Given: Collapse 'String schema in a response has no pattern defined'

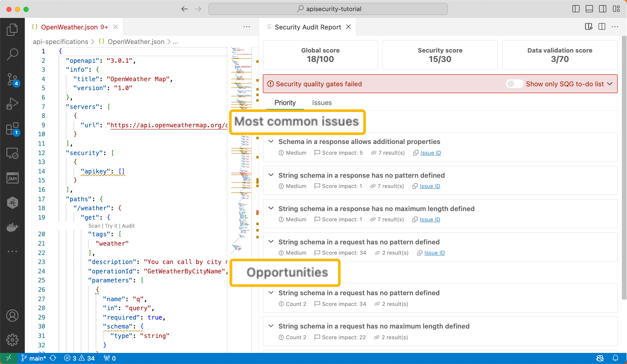Looking at the screenshot, I should tap(271, 175).
